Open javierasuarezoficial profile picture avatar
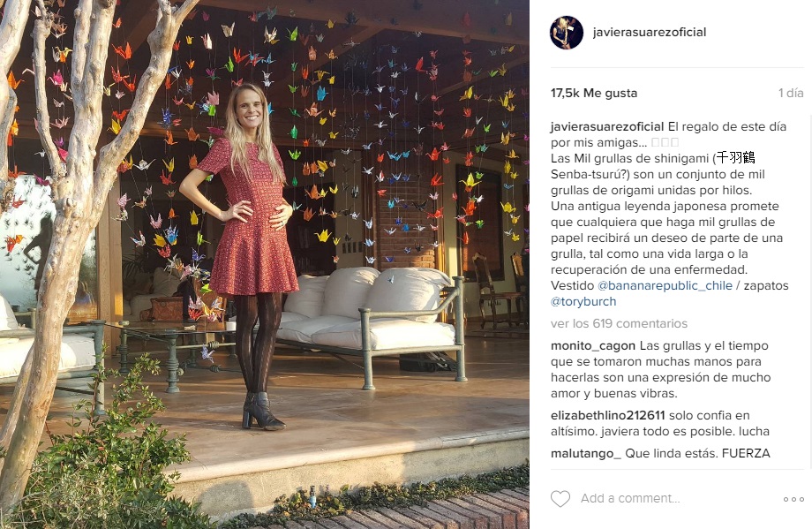The height and width of the screenshot is (529, 812). [x=566, y=32]
